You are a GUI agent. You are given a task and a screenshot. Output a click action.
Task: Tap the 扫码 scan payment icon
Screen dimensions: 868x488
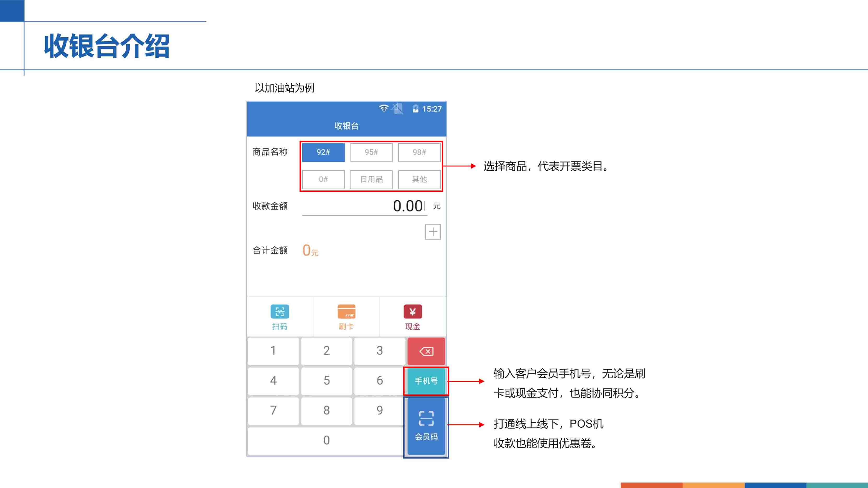pyautogui.click(x=280, y=312)
